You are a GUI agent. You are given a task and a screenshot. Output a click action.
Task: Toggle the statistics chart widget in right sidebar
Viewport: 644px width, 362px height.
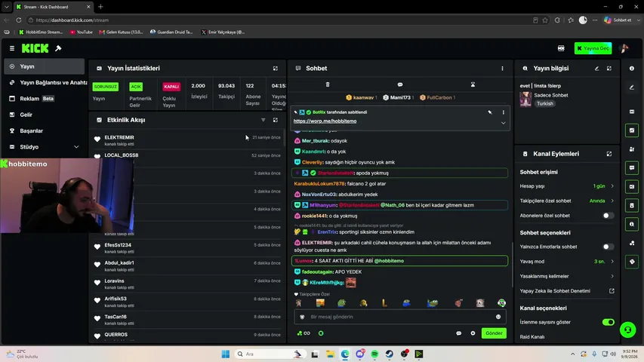[x=632, y=130]
